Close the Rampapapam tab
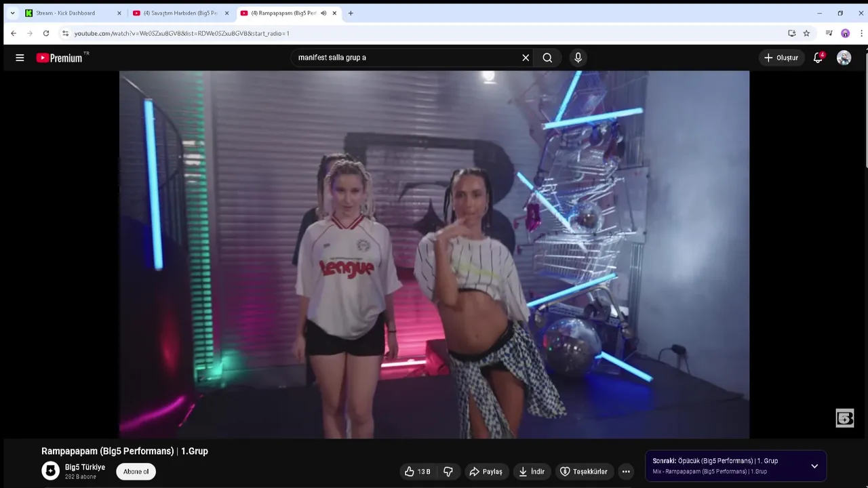Image resolution: width=868 pixels, height=488 pixels. coord(334,13)
